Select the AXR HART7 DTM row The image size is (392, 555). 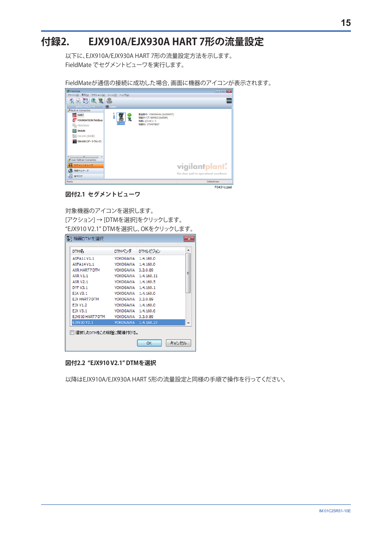click(x=128, y=270)
